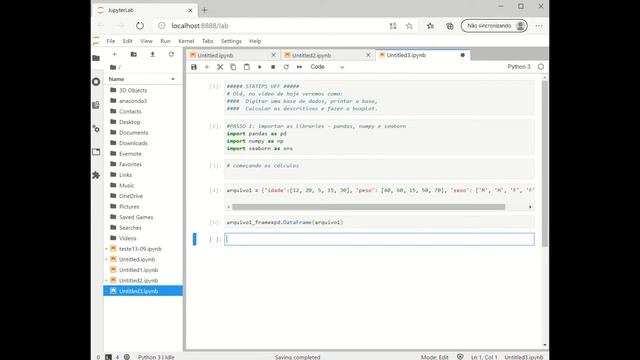Open the Tabs menu
Viewport: 640px width, 360px height.
(207, 41)
